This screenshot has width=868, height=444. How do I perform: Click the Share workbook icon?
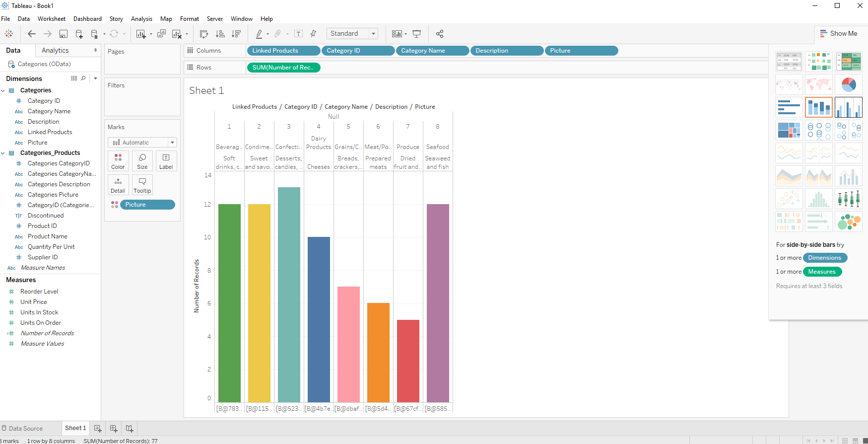point(439,34)
